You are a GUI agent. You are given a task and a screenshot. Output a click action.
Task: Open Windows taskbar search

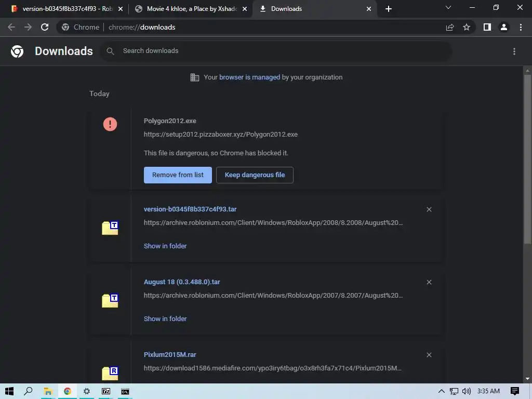coord(28,391)
